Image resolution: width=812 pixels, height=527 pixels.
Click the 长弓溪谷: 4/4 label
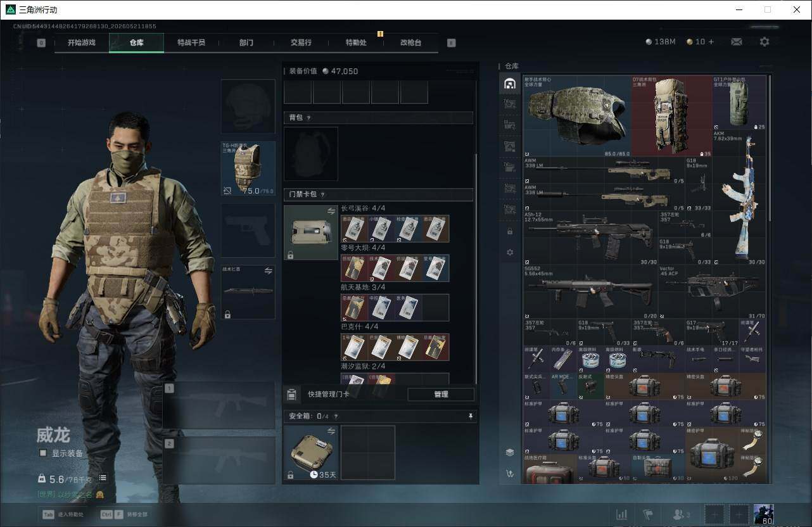[363, 208]
